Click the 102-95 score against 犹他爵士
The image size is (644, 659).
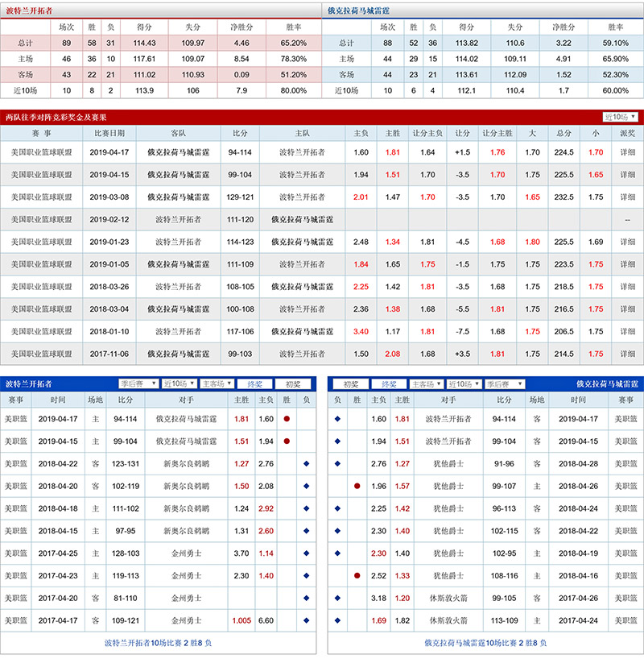point(504,553)
